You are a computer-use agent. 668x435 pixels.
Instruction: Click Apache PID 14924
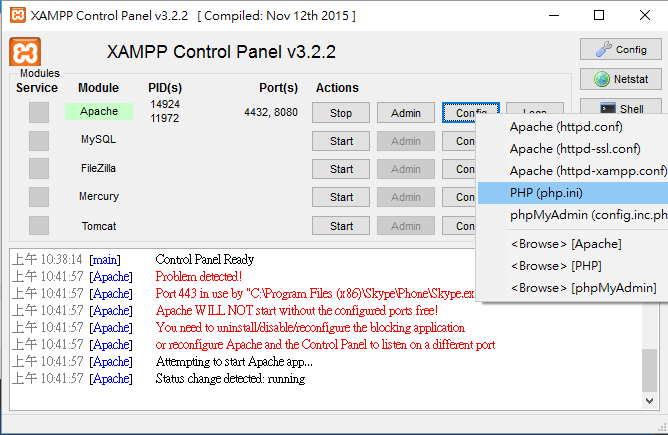point(165,104)
